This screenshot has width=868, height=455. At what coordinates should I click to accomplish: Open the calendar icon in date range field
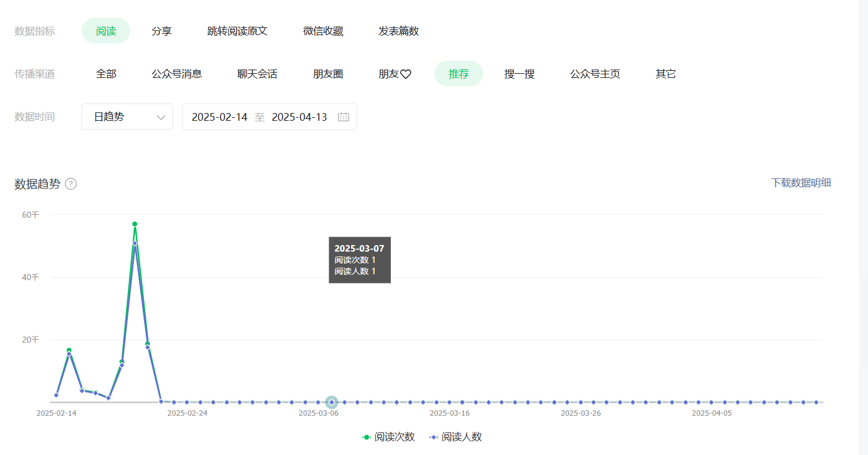point(343,117)
